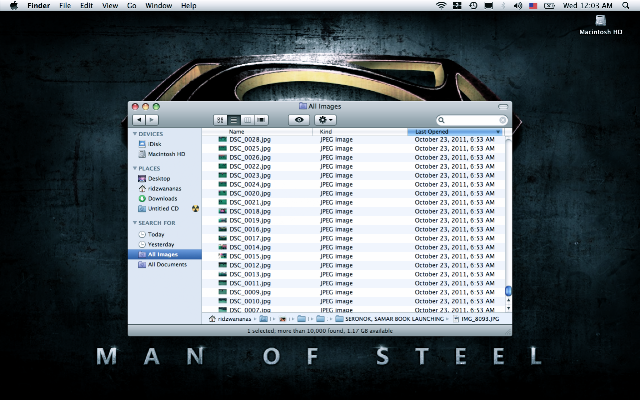Screen dimensions: 640x400
Task: Click the vertical scrollbar thumb
Action: tap(508, 291)
